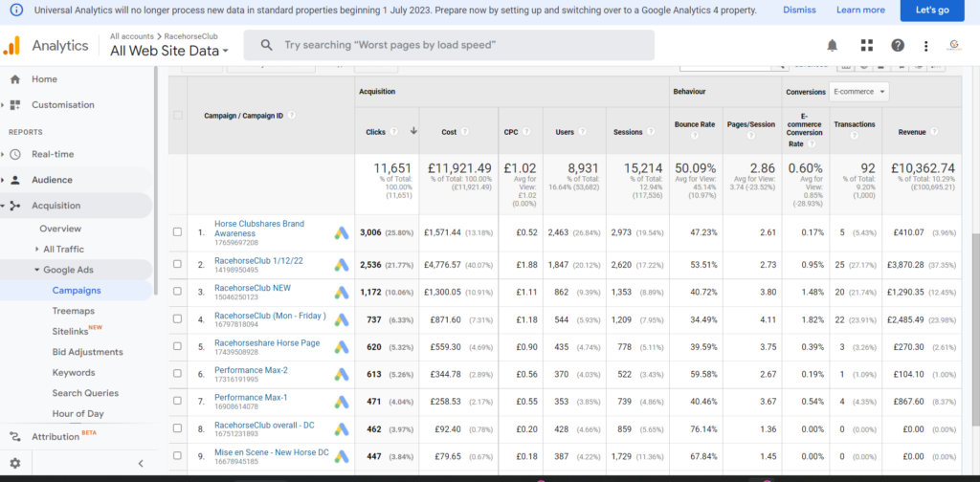The height and width of the screenshot is (482, 980).
Task: Click the Attribution icon in sidebar
Action: (15, 436)
